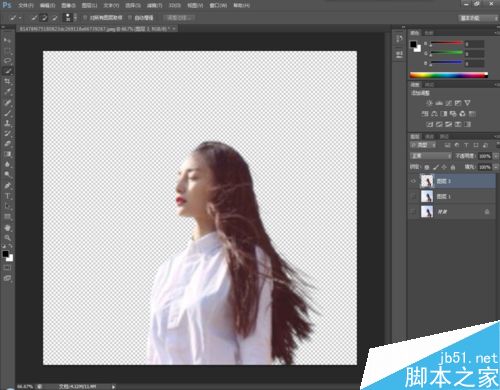
Task: Open the layer Opacity slider dropdown
Action: (496, 156)
